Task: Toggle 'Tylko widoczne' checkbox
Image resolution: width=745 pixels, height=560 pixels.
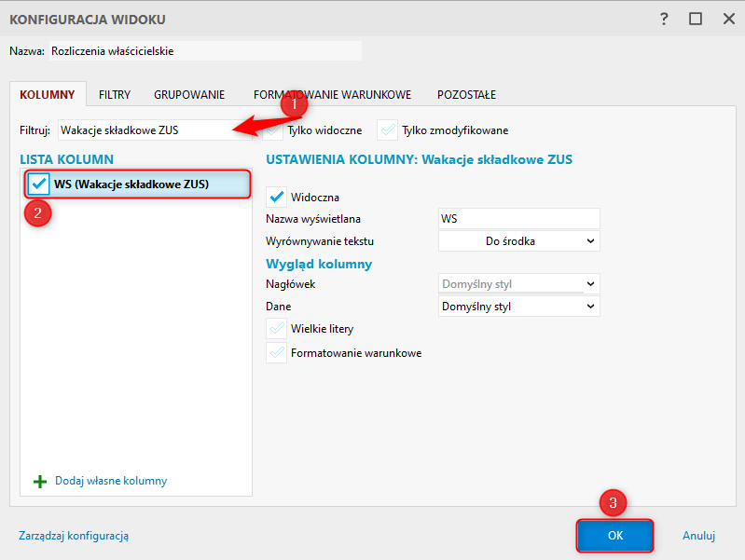Action: coord(273,130)
